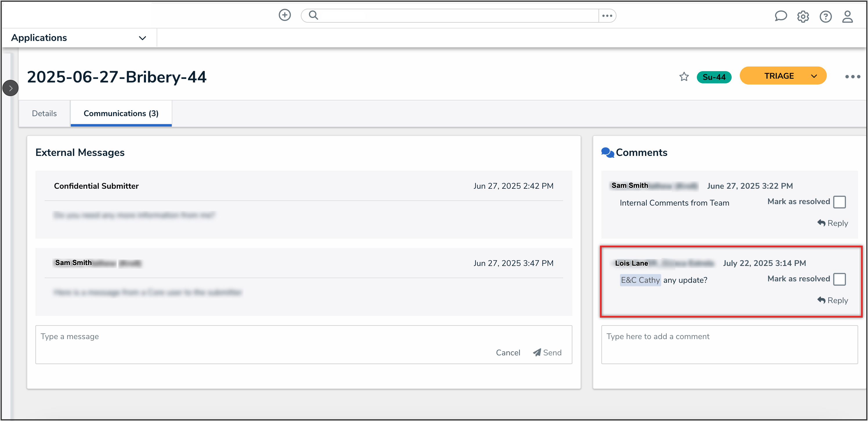Screen dimensions: 868x421
Task: Reply to Lois Lane's comment
Action: [832, 300]
